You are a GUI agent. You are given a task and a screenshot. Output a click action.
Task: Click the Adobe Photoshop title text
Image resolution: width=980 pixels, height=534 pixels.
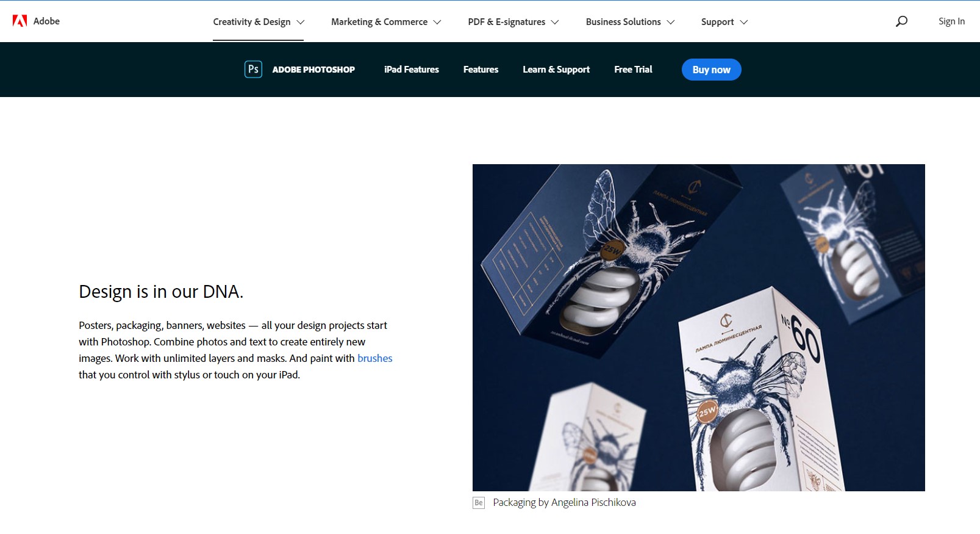313,70
